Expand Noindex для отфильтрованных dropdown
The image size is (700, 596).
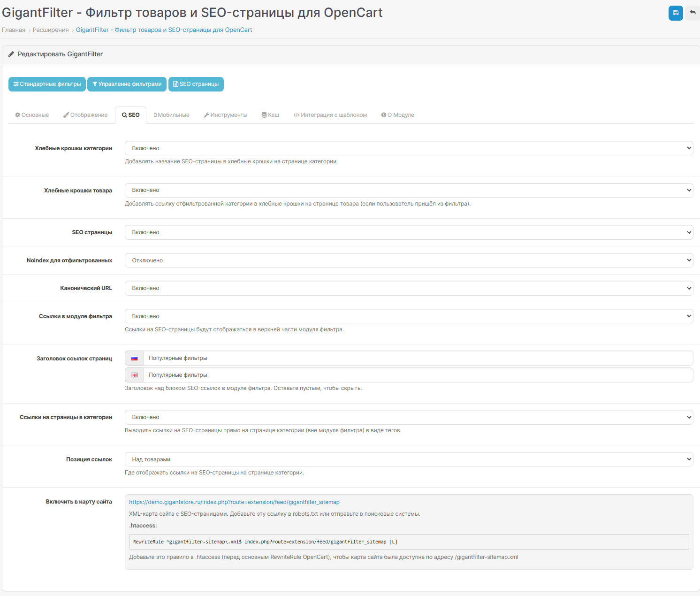(409, 260)
